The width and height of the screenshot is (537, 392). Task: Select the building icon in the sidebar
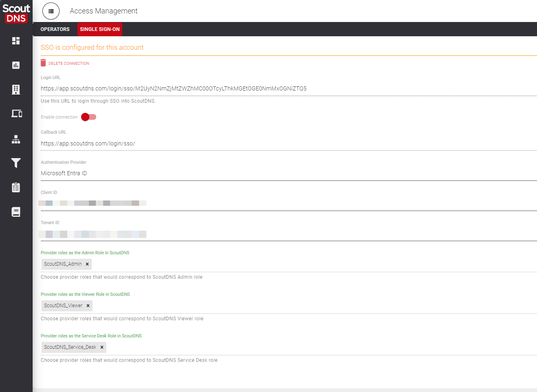pos(16,90)
